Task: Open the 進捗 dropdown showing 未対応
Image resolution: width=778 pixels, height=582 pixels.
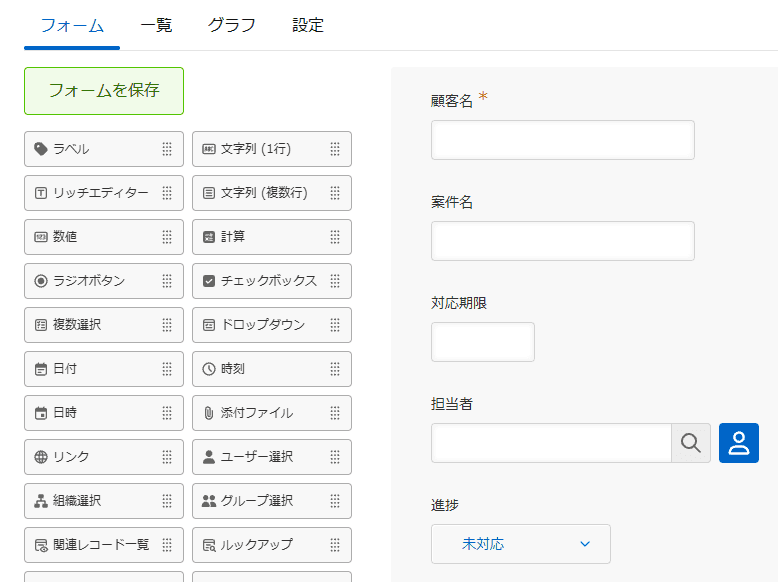Action: click(x=521, y=544)
